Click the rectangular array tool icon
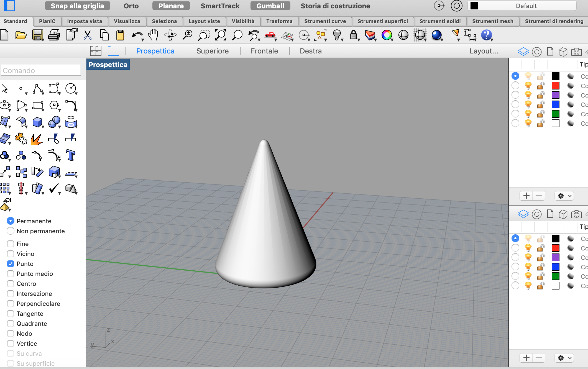 5,188
